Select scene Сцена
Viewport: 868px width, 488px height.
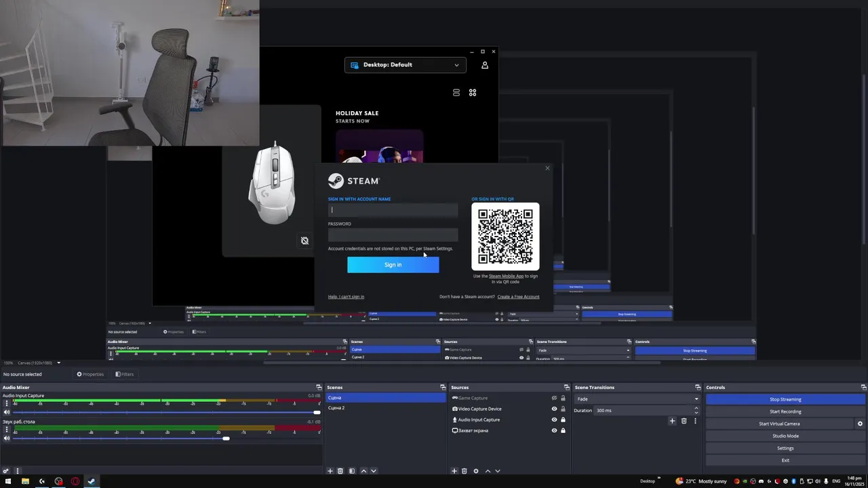(386, 398)
